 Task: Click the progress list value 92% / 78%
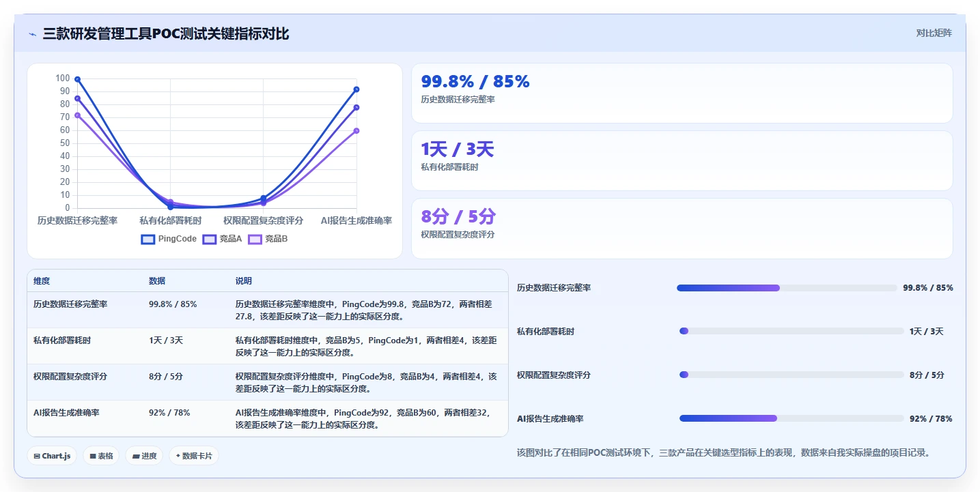pos(931,419)
